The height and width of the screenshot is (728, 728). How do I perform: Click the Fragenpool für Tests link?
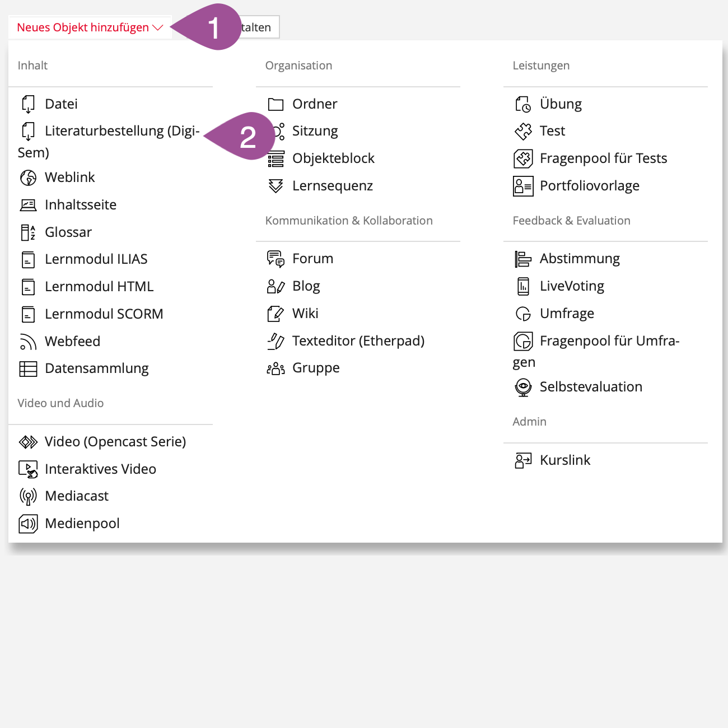click(603, 158)
